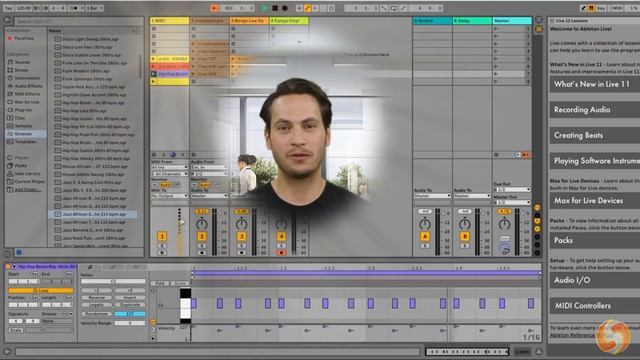Viewport: 640px width, 360px height.
Task: Click the orange Back to Arrangement button in top bar
Action: click(214, 8)
